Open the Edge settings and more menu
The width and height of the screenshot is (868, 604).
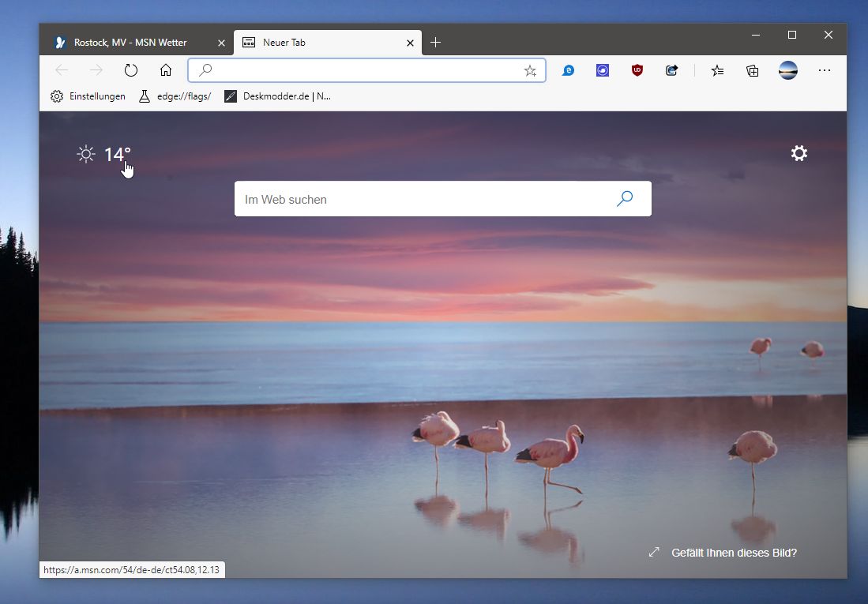(x=825, y=70)
